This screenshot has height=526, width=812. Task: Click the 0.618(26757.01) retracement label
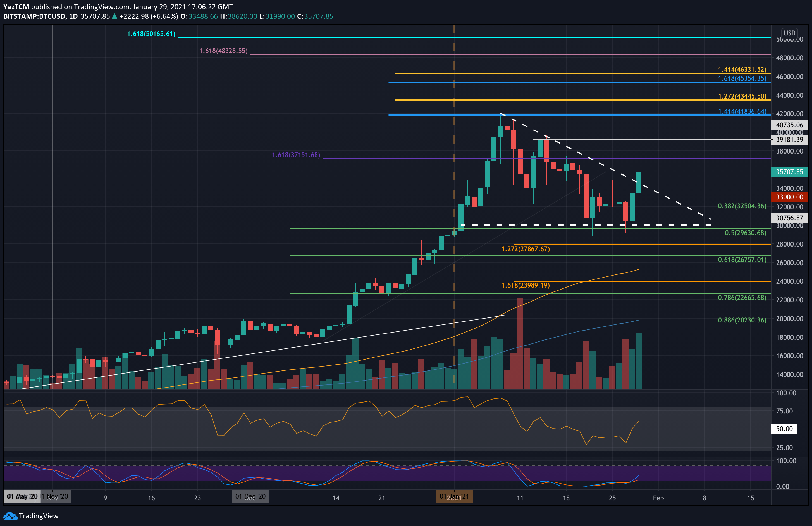742,260
